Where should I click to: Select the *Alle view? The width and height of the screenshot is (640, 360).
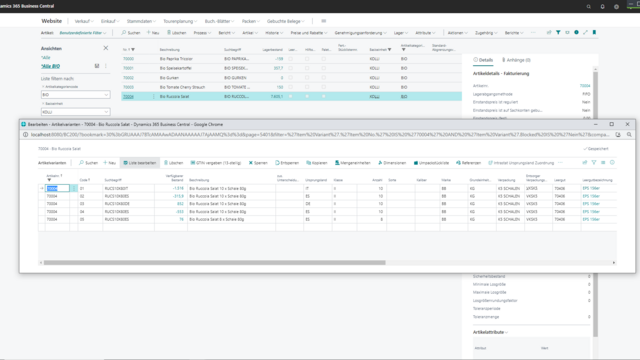45,58
